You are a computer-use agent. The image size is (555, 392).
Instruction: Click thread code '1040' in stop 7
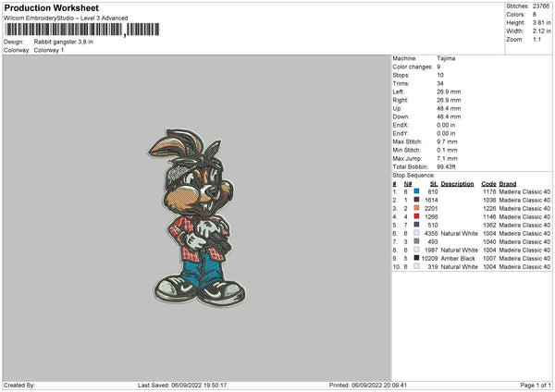pyautogui.click(x=489, y=241)
